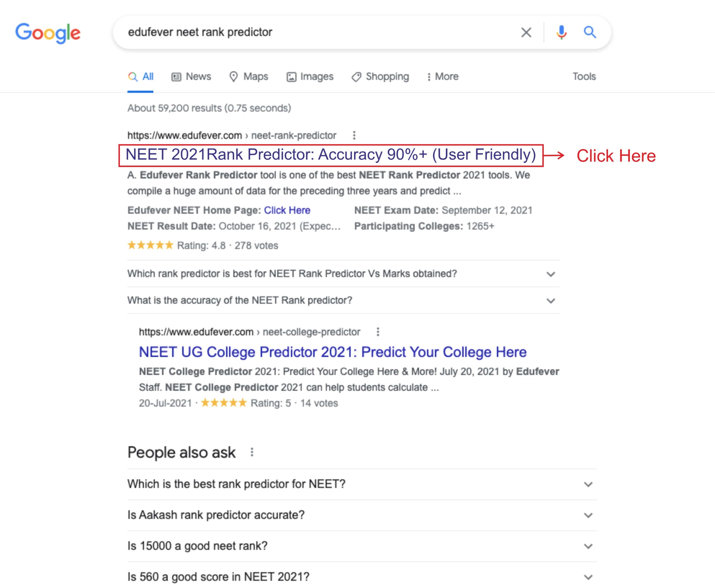Open the Shopping results tab
The image size is (715, 588).
380,77
